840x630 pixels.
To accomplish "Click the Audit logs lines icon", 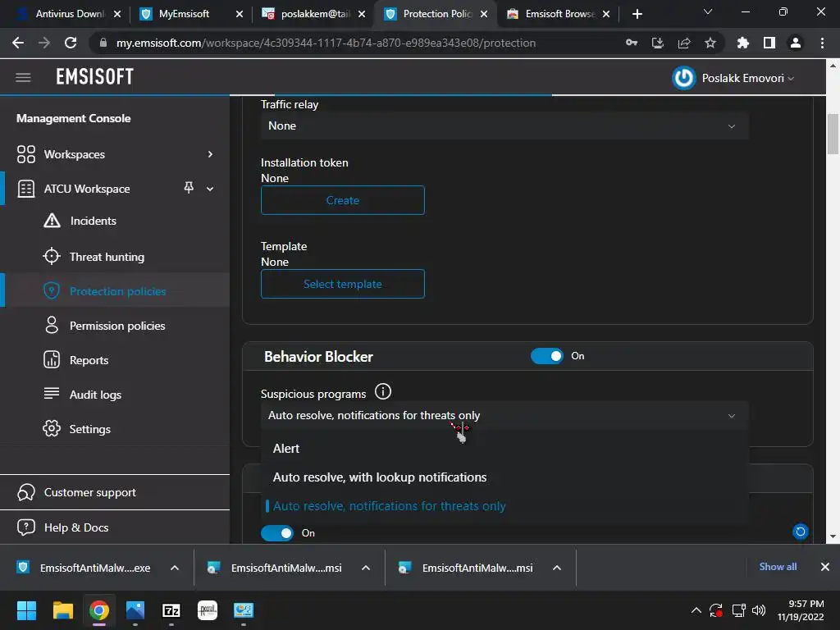I will [52, 394].
